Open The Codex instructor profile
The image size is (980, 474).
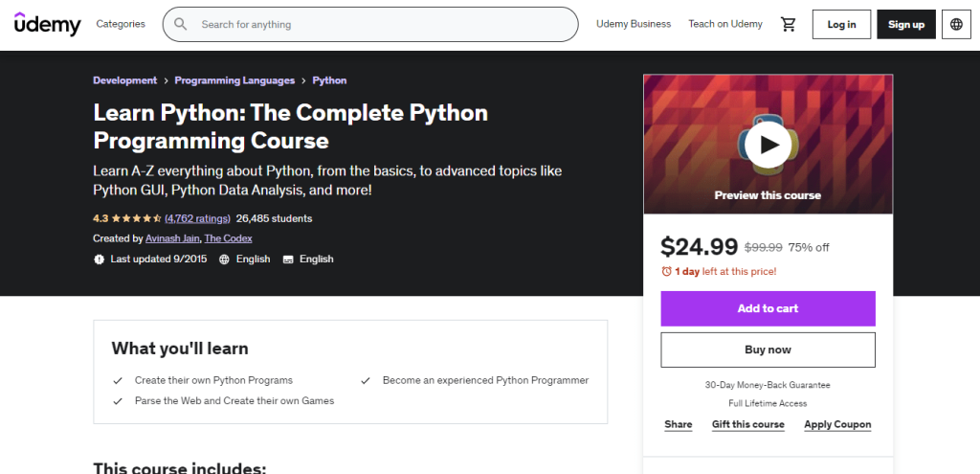click(228, 238)
